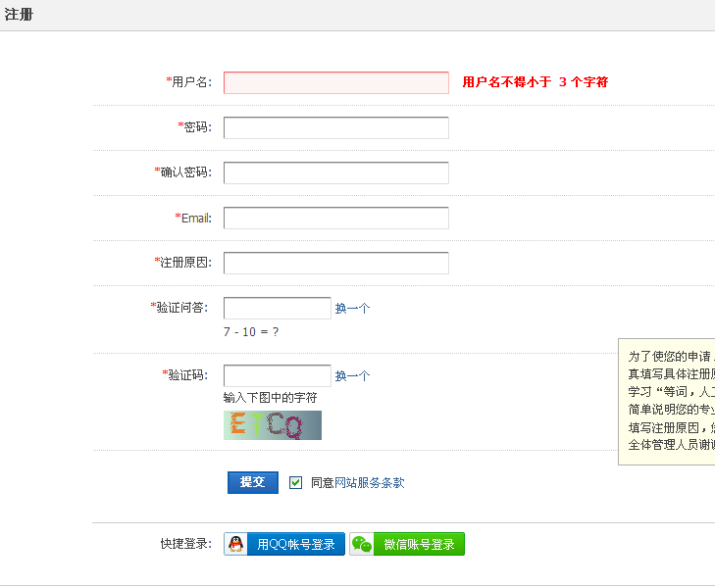Open the 网站服务条款 link
The image size is (715, 588).
[369, 483]
